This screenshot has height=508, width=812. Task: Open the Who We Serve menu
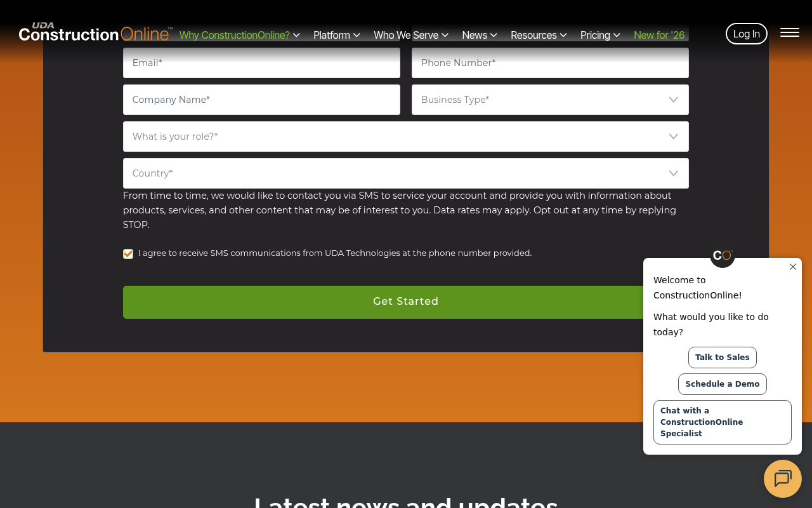[x=411, y=35]
